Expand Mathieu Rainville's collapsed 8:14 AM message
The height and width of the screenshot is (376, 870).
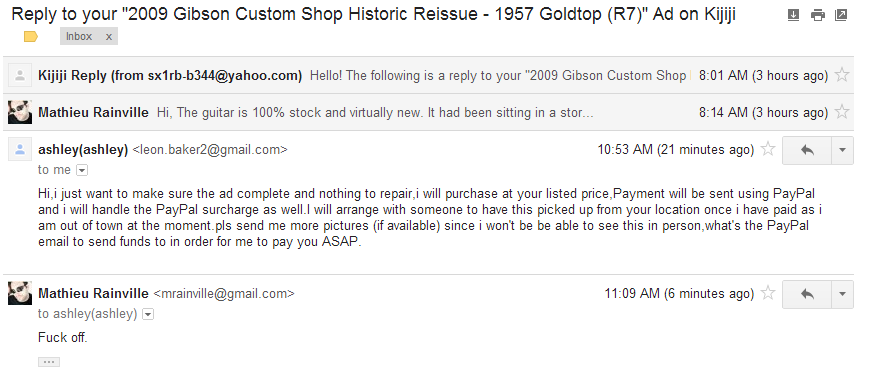tap(428, 112)
